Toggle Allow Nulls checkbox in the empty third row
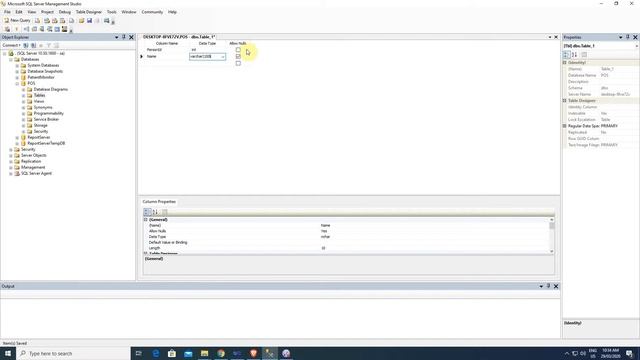 click(238, 63)
